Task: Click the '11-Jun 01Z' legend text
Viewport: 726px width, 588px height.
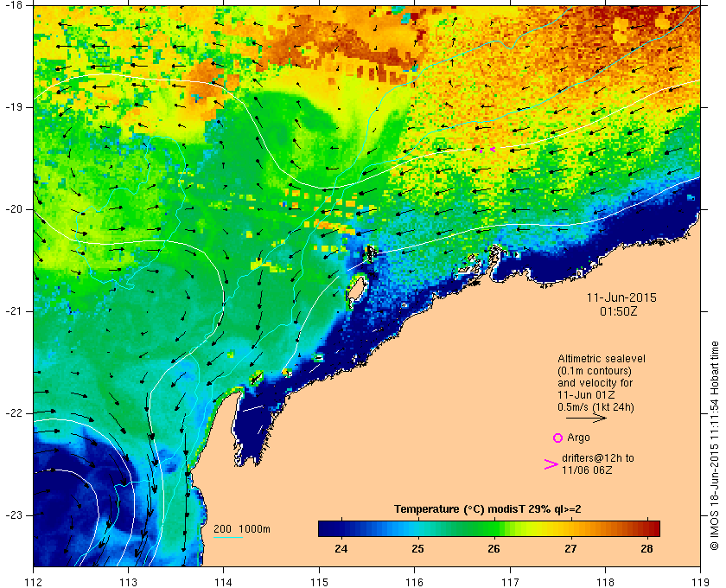Action: point(587,395)
